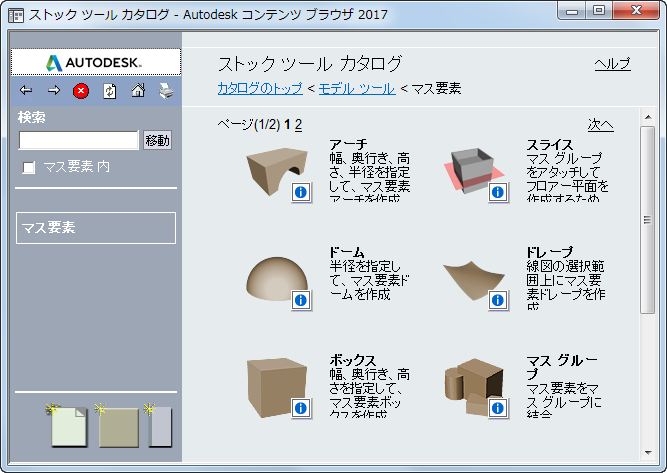Open info for the ドレープ tool
Screen dimensions: 667x473
click(498, 300)
